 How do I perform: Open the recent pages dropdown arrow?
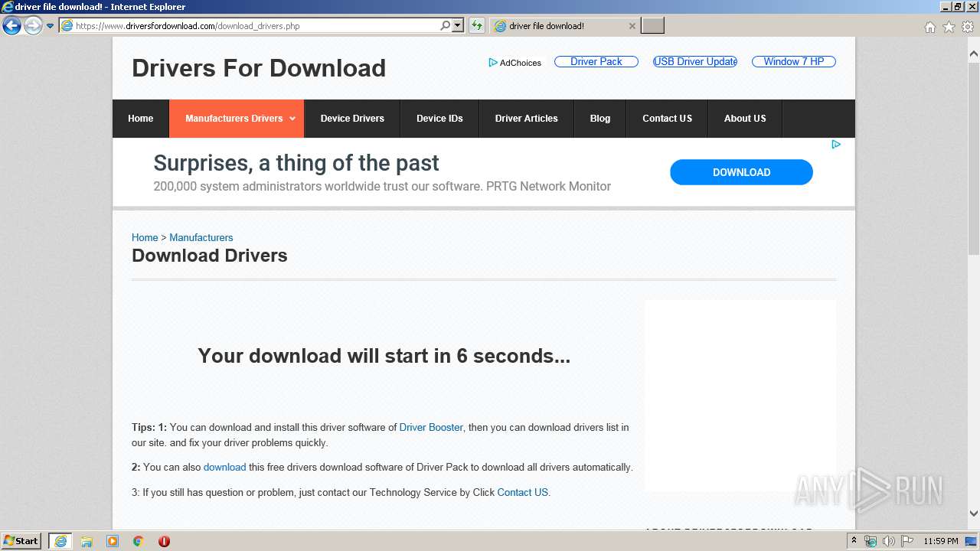[x=50, y=26]
